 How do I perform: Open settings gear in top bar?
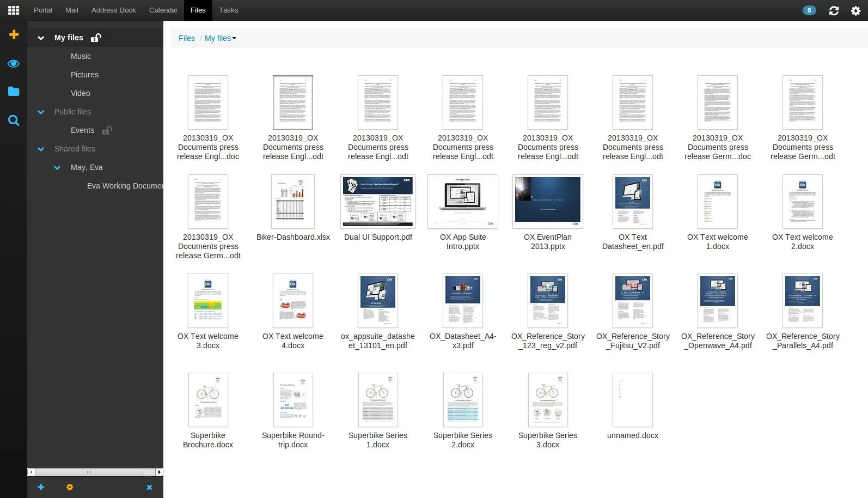[x=855, y=10]
